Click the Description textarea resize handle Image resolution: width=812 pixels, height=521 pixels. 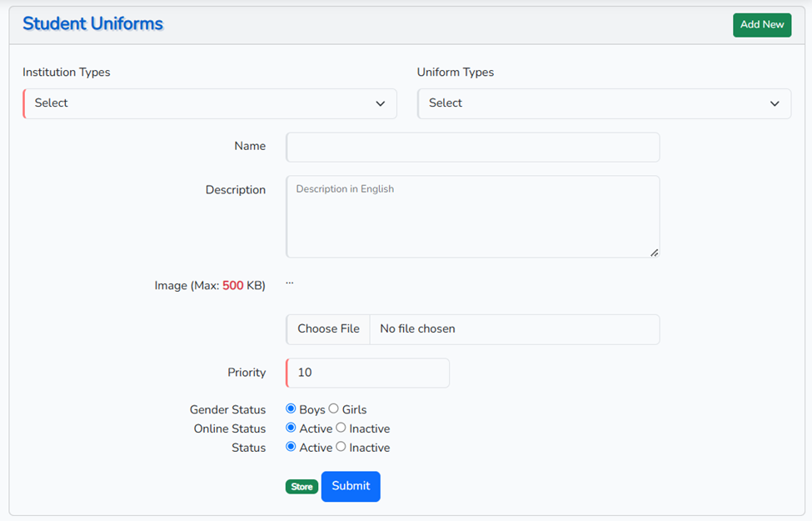pyautogui.click(x=654, y=253)
